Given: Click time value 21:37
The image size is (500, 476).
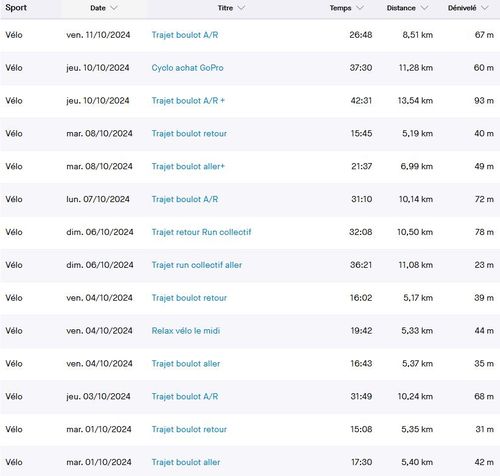Looking at the screenshot, I should click(x=362, y=166).
